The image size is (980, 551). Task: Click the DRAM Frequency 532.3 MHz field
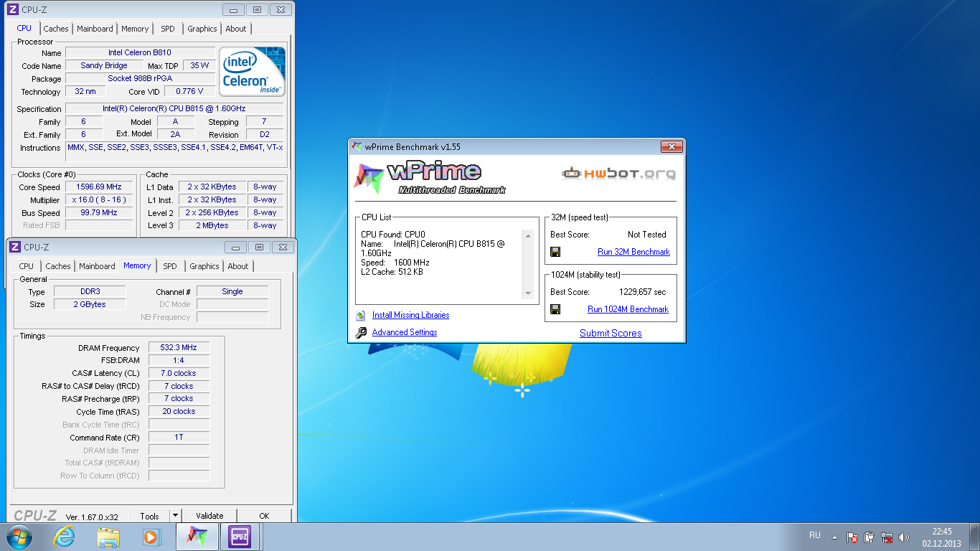point(179,347)
